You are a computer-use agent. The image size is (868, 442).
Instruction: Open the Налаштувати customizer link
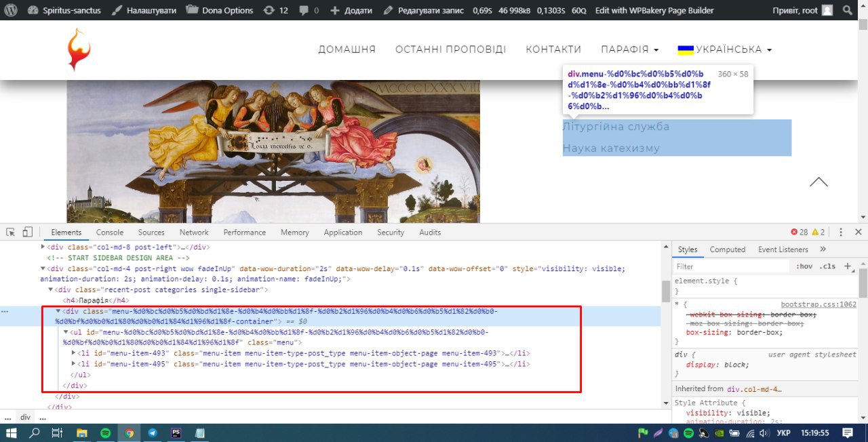144,10
